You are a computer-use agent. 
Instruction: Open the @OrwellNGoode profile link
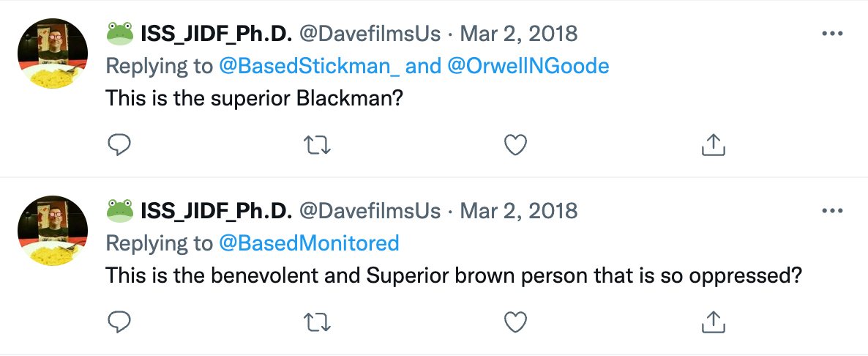tap(528, 66)
